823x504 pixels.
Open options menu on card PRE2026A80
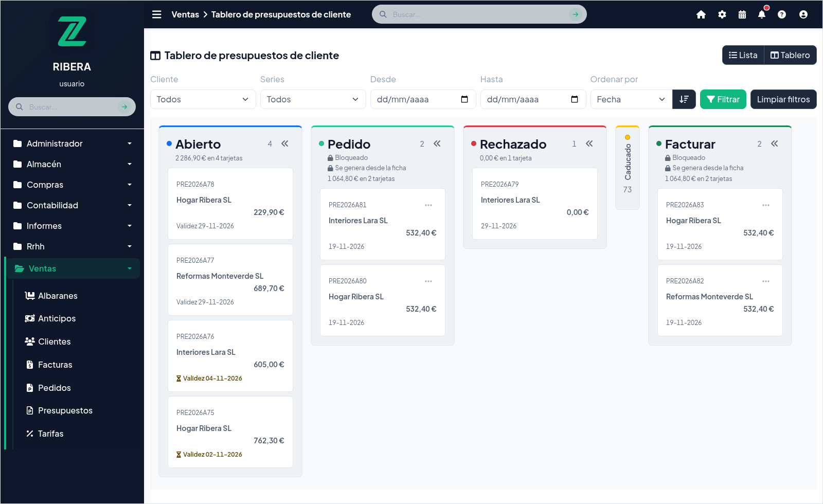tap(428, 281)
